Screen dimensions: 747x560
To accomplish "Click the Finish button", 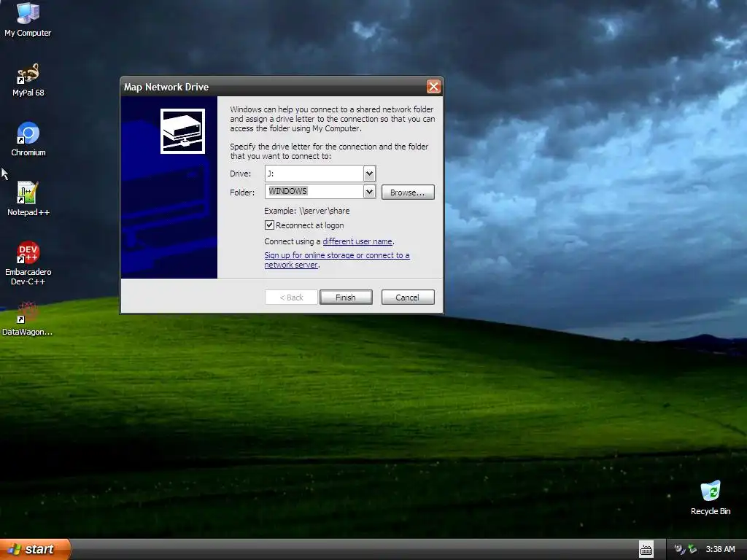I will tap(346, 297).
